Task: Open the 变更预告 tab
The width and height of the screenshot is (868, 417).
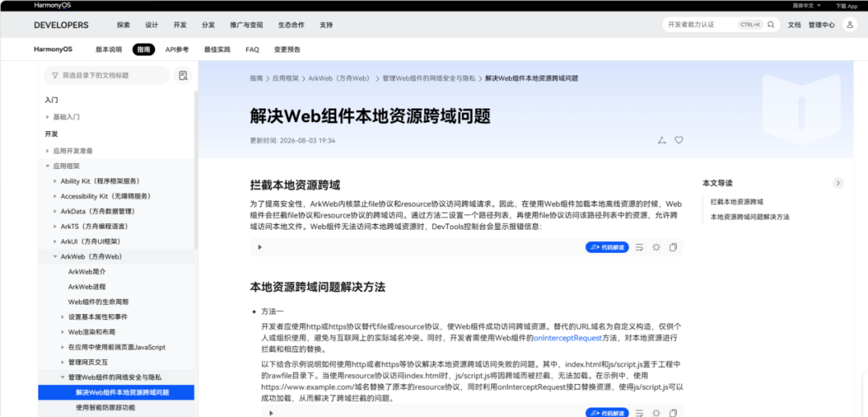Action: click(287, 49)
